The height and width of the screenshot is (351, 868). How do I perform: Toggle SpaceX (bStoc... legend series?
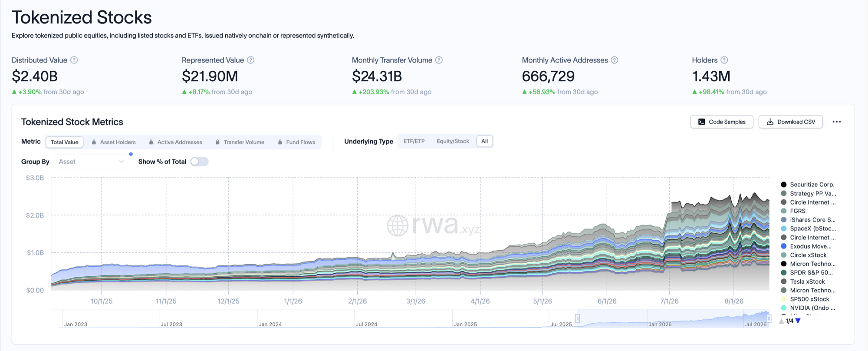[x=808, y=228]
